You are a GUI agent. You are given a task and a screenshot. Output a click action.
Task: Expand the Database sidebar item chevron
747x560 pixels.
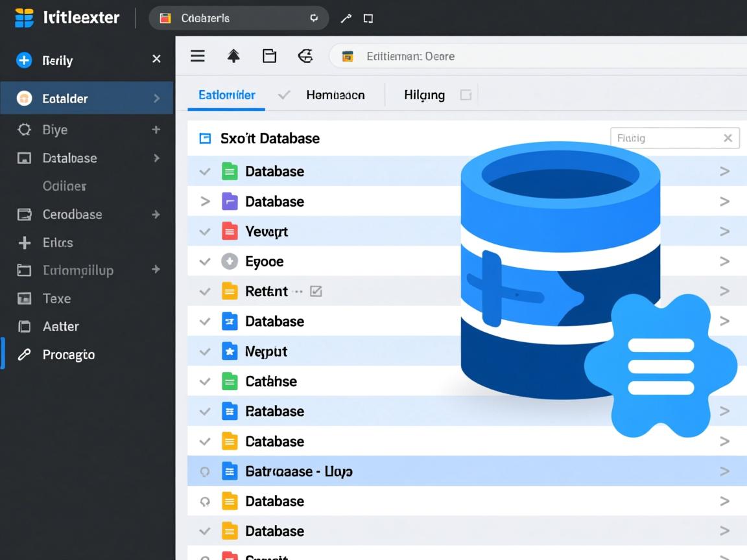156,158
